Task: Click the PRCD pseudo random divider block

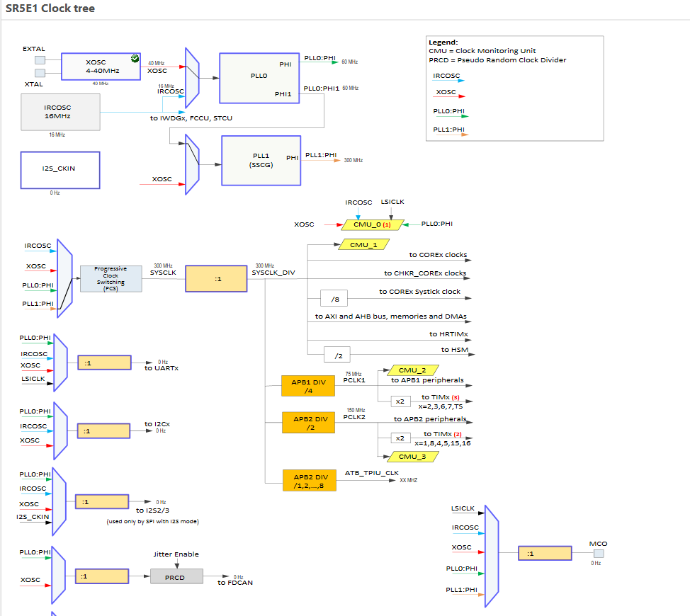Action: [x=176, y=576]
